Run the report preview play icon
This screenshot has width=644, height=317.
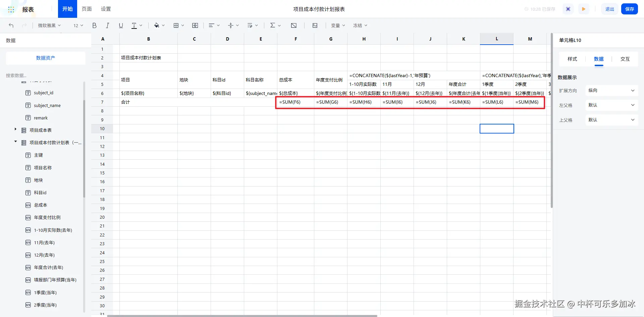coord(584,9)
